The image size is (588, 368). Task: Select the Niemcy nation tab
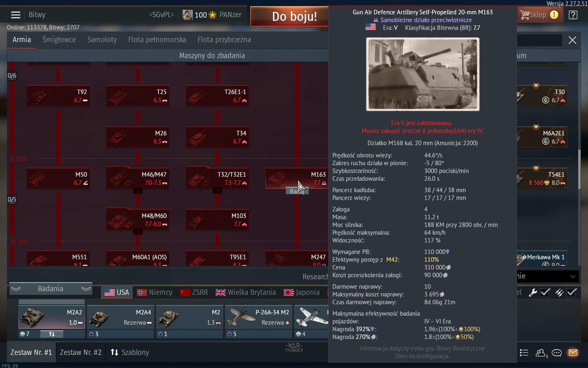(155, 292)
